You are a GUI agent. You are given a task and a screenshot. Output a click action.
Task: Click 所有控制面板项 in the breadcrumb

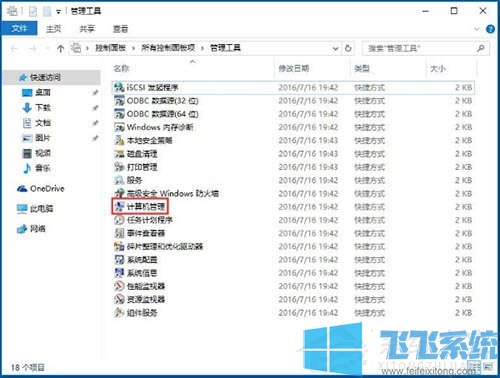point(168,48)
